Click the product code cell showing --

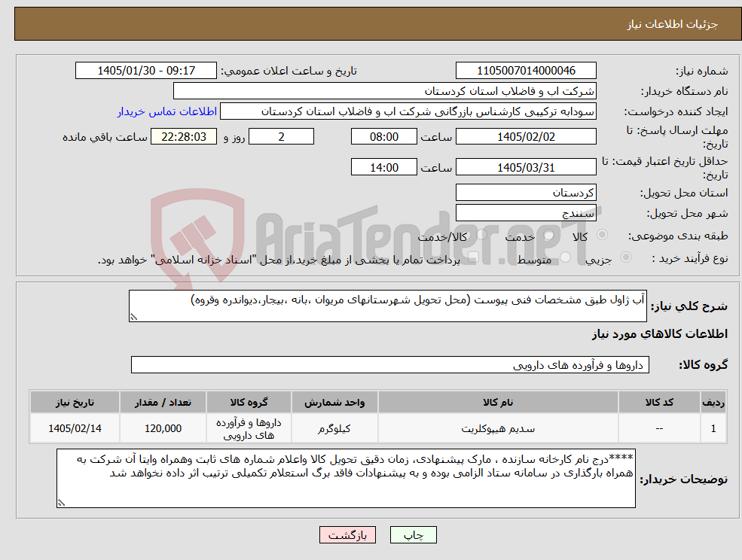pyautogui.click(x=659, y=428)
